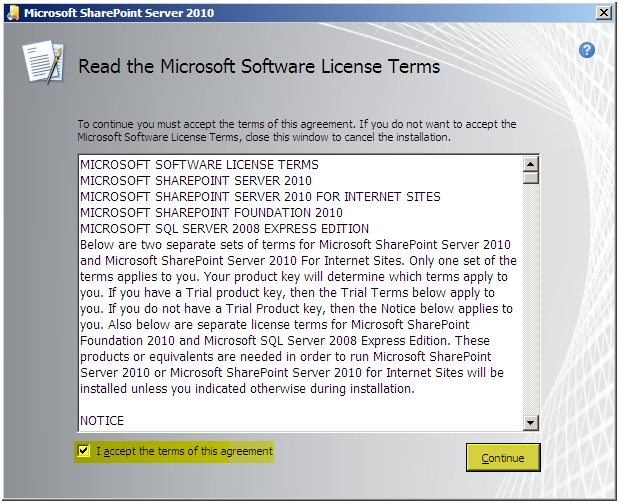Click the 'To continue you must accept' instruction text
Screen dimensions: 619x503
point(297,130)
